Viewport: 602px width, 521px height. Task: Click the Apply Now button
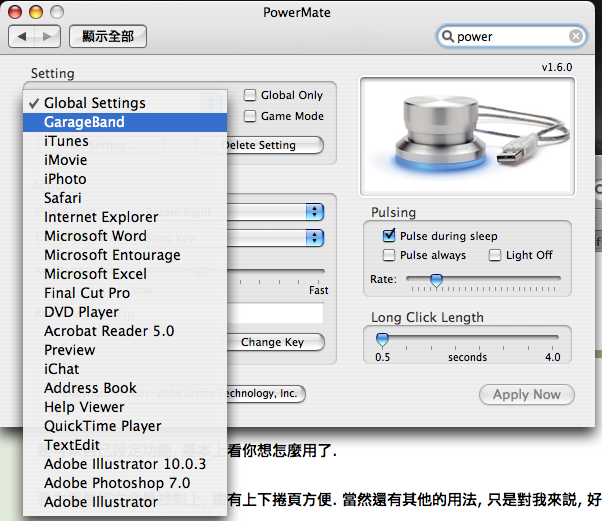pyautogui.click(x=527, y=394)
